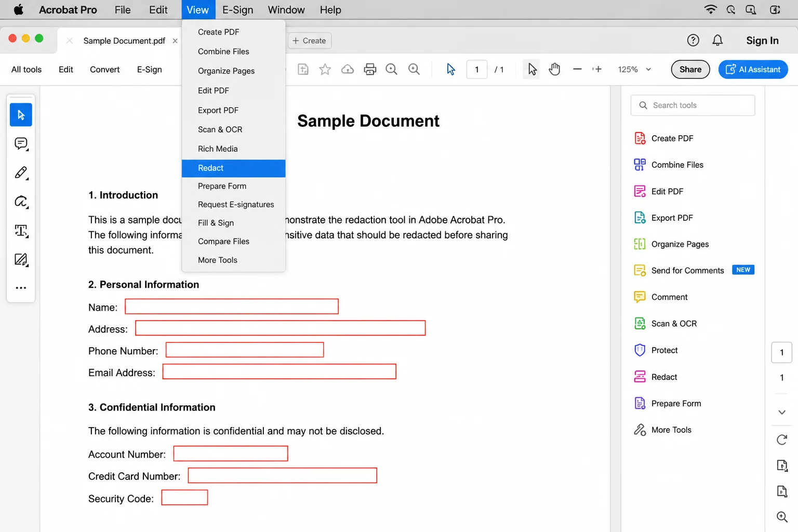This screenshot has width=798, height=532.
Task: Click the page-down chevron in right rail
Action: pyautogui.click(x=782, y=412)
